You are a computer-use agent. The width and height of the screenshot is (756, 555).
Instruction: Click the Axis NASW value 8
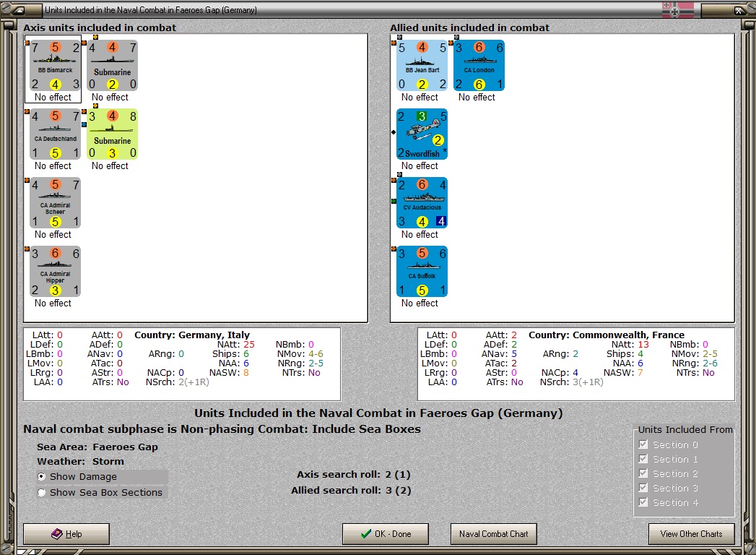coord(246,373)
